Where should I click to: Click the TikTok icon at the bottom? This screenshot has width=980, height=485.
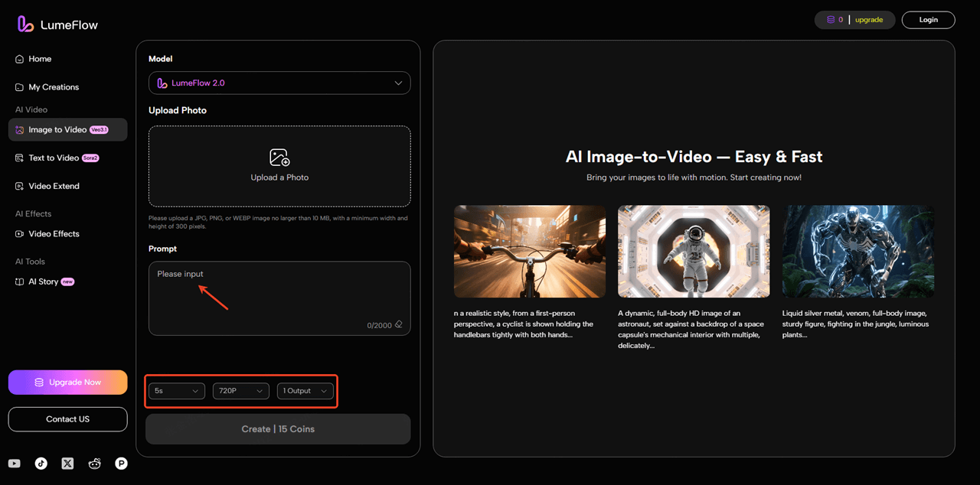pyautogui.click(x=41, y=463)
